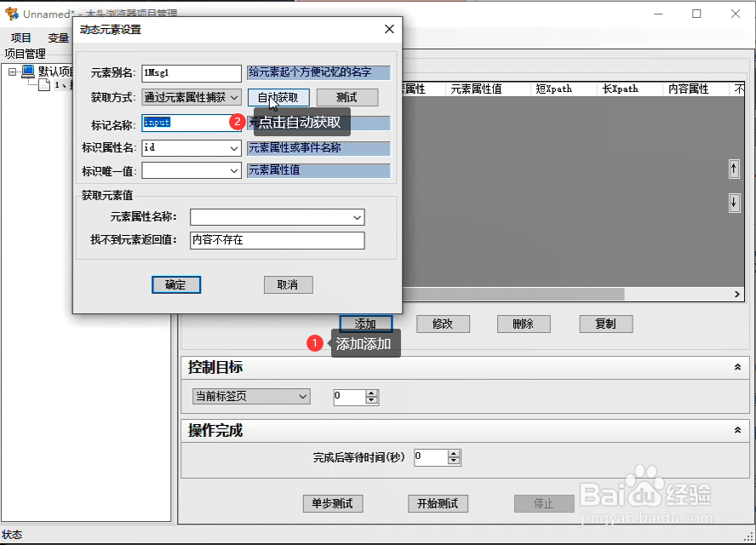The height and width of the screenshot is (545, 756).
Task: Open the 获取方式 dropdown
Action: tap(192, 97)
